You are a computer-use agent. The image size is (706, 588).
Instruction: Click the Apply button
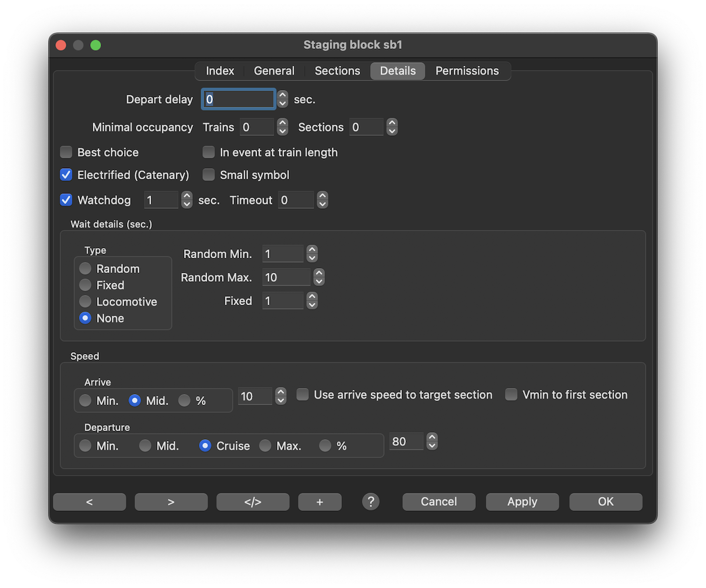(x=522, y=502)
